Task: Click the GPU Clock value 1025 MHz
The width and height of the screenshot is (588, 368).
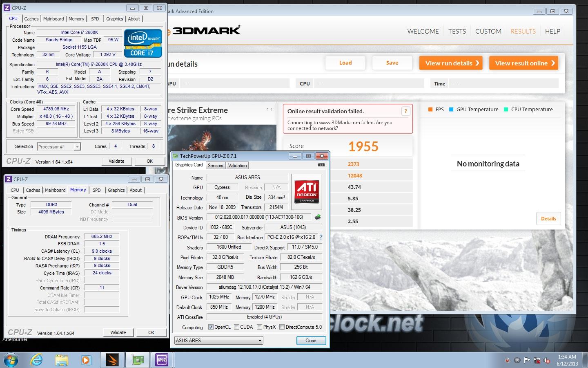Action: coord(219,297)
